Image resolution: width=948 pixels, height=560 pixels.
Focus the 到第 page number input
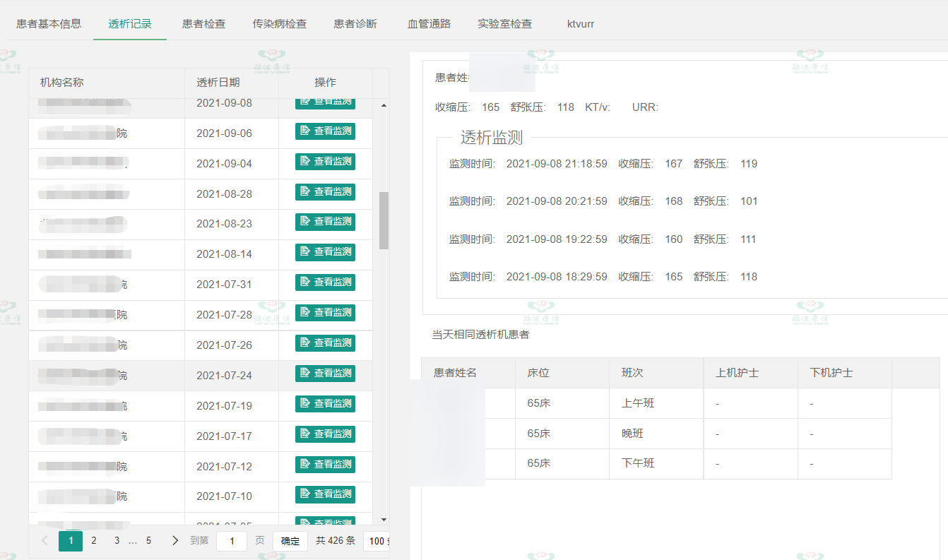point(232,541)
